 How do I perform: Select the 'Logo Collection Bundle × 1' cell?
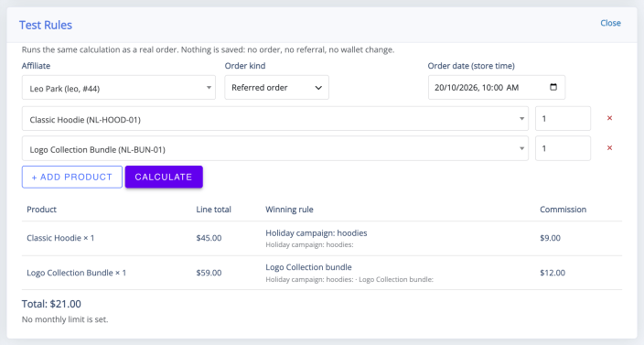77,273
